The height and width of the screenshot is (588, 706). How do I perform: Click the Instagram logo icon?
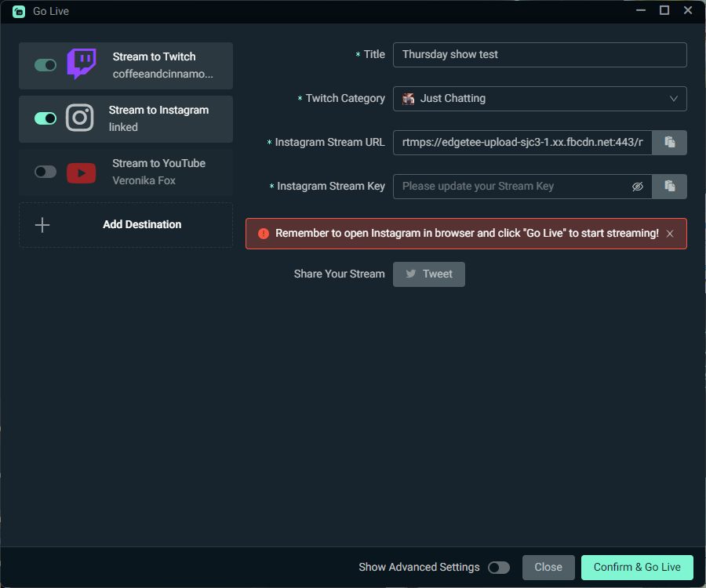point(79,118)
